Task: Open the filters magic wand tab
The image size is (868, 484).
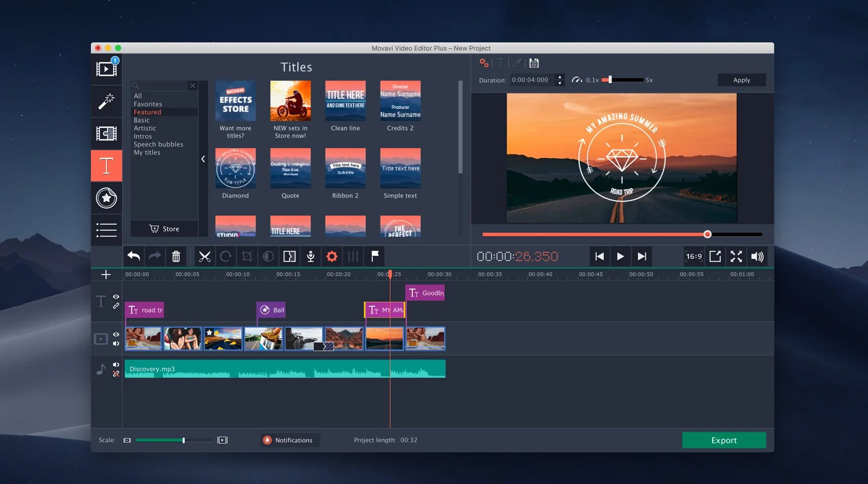Action: click(x=106, y=101)
